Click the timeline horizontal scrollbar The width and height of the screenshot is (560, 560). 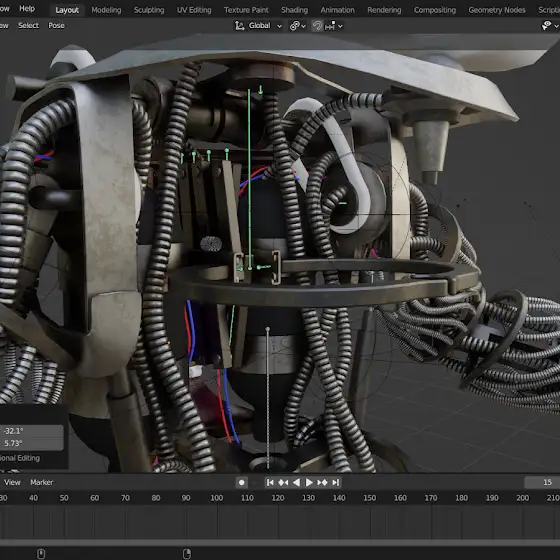[280, 543]
